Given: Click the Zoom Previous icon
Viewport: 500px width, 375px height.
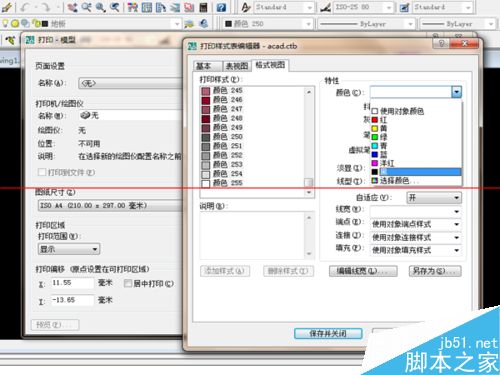Looking at the screenshot, I should [x=115, y=7].
